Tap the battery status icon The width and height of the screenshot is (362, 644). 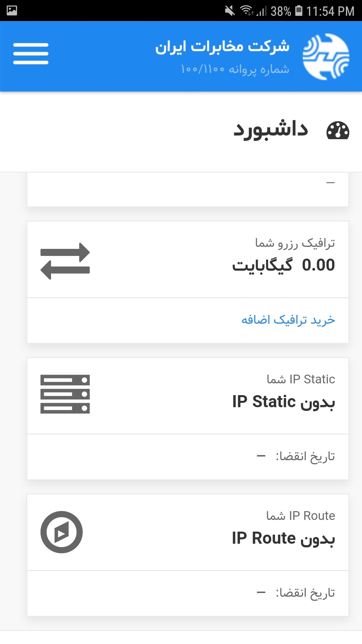click(299, 11)
